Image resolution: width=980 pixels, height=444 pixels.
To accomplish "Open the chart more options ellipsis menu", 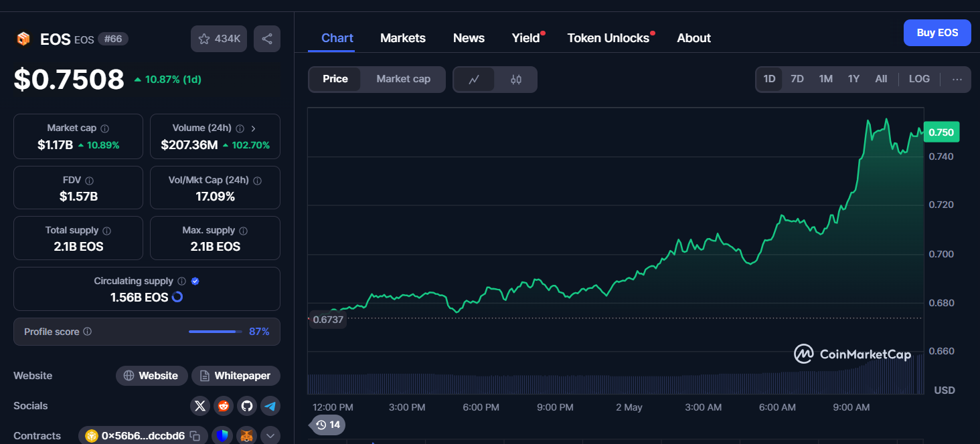I will pyautogui.click(x=957, y=79).
